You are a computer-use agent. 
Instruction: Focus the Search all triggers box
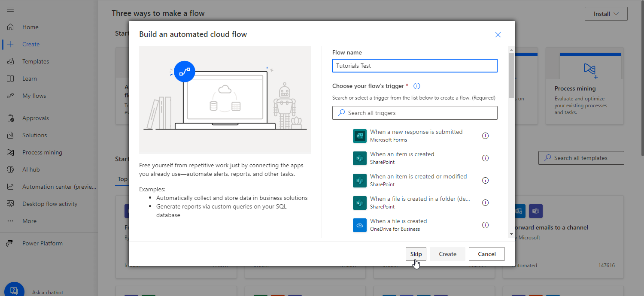tap(415, 113)
